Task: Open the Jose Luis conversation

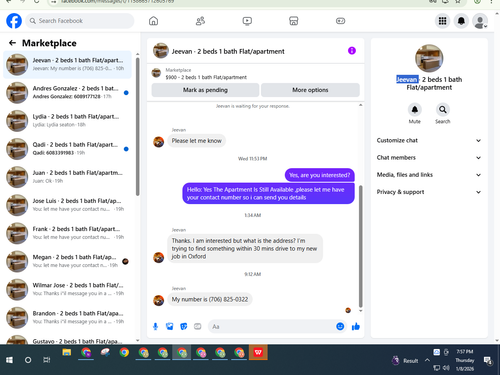Action: tap(67, 205)
